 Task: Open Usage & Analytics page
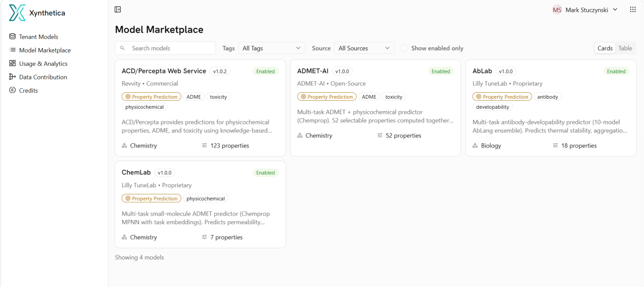[x=43, y=63]
